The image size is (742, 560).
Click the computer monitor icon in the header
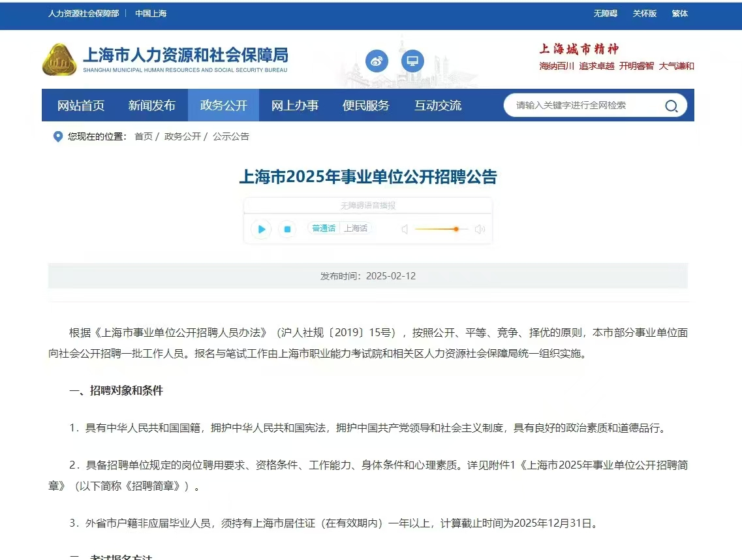[x=414, y=61]
